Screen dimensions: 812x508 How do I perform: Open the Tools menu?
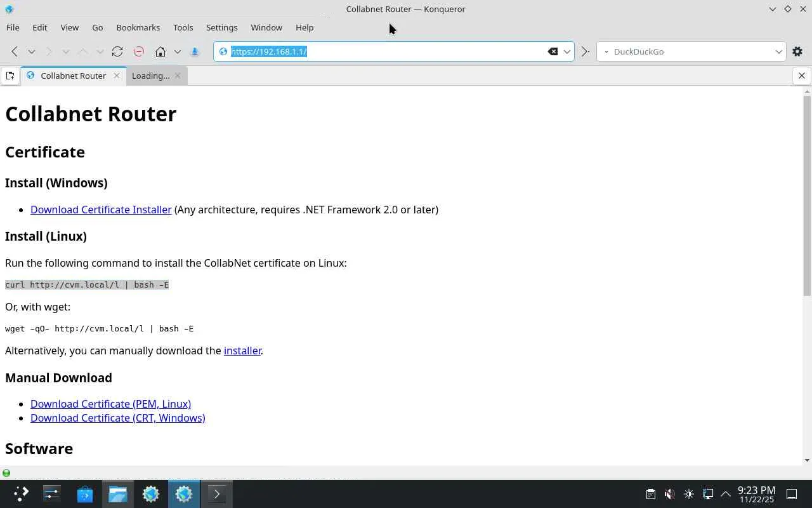183,27
